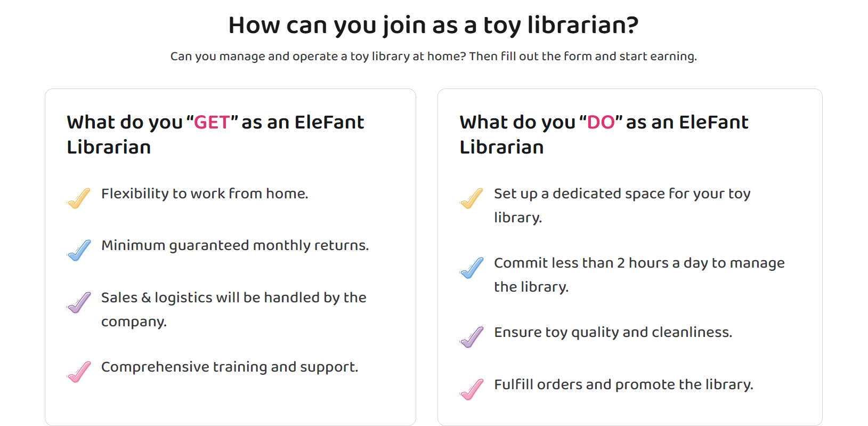Click the subtitle about managing a toy library at home
This screenshot has width=868, height=426.
click(433, 56)
